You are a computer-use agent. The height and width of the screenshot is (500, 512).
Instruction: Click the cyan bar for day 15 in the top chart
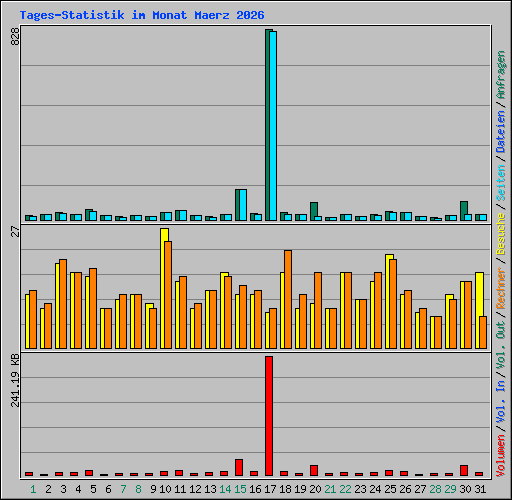pyautogui.click(x=243, y=205)
